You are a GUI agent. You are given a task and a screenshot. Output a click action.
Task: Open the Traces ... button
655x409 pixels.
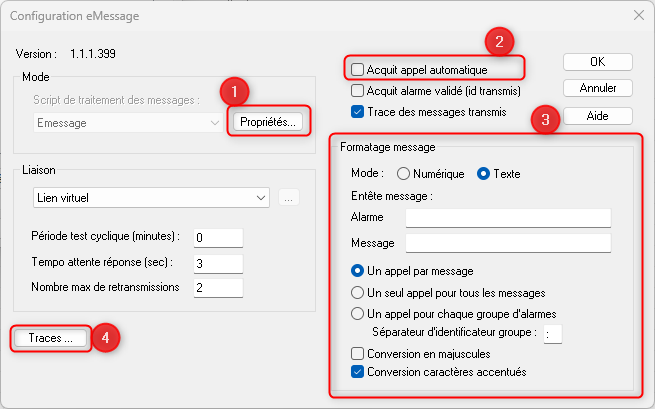point(52,338)
